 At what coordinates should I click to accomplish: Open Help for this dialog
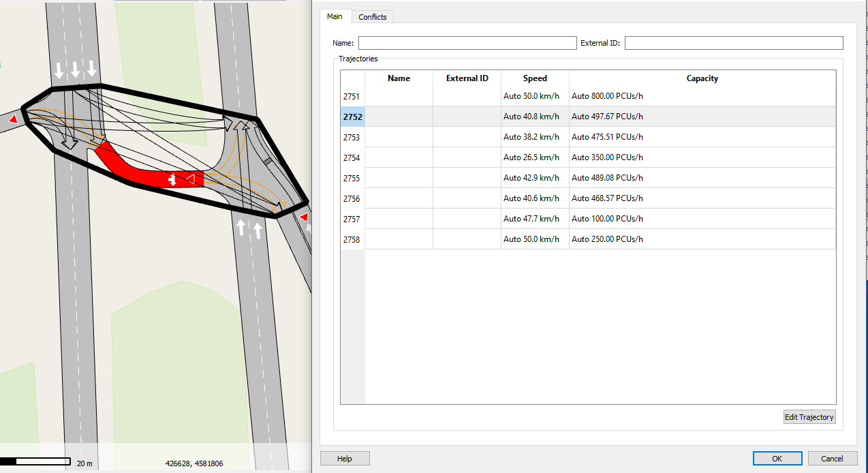pyautogui.click(x=345, y=459)
